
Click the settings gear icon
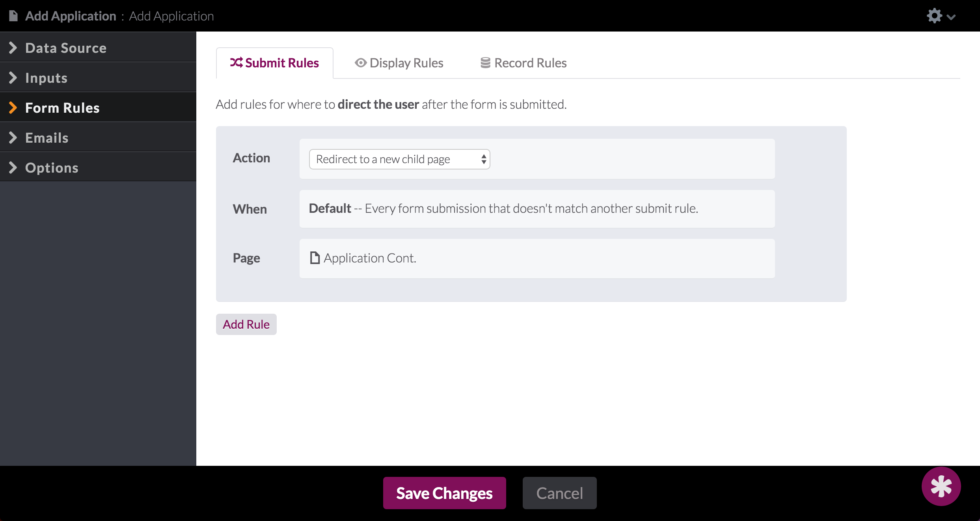click(x=934, y=16)
